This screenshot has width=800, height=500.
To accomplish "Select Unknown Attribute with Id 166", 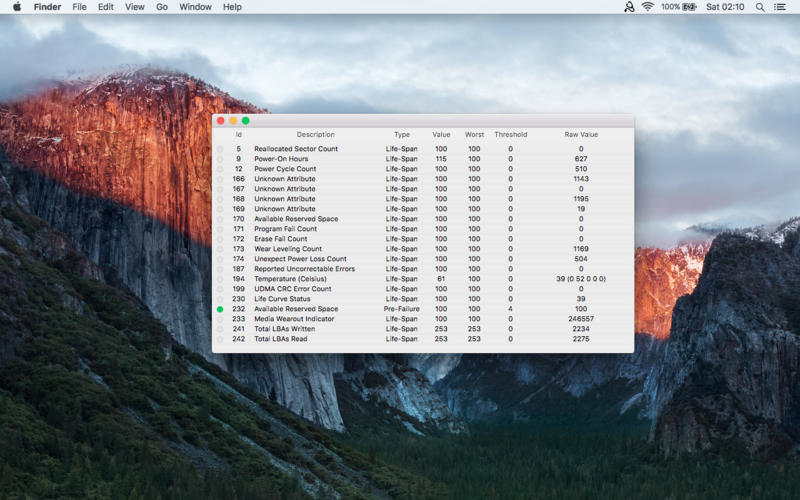I will point(423,179).
